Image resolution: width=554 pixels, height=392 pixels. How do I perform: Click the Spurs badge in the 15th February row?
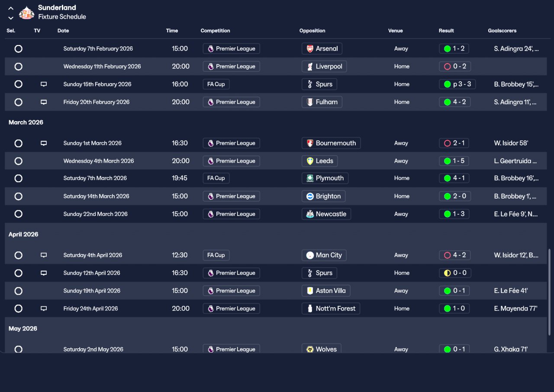pyautogui.click(x=310, y=84)
